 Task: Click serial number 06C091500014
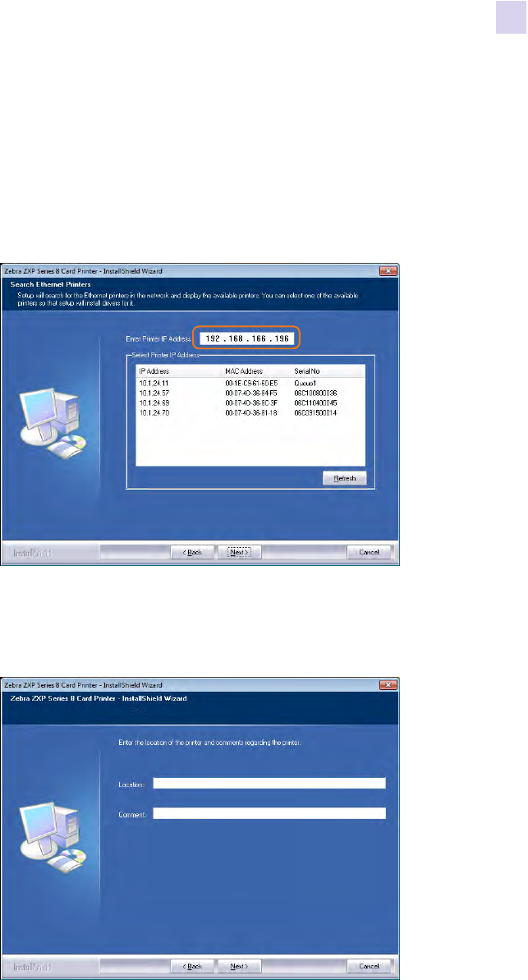click(x=315, y=413)
